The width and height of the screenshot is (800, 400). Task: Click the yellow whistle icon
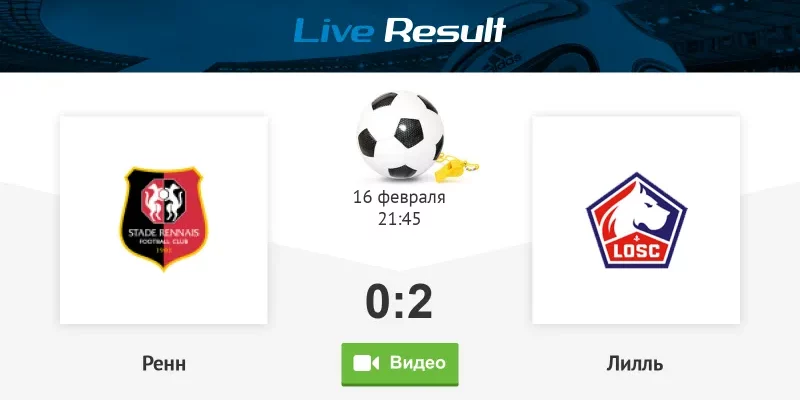456,167
